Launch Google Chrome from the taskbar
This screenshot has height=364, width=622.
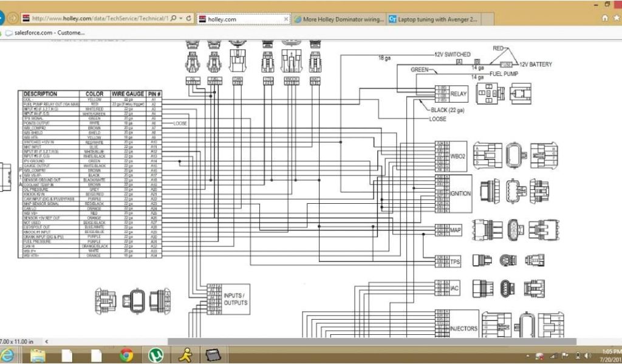(126, 355)
